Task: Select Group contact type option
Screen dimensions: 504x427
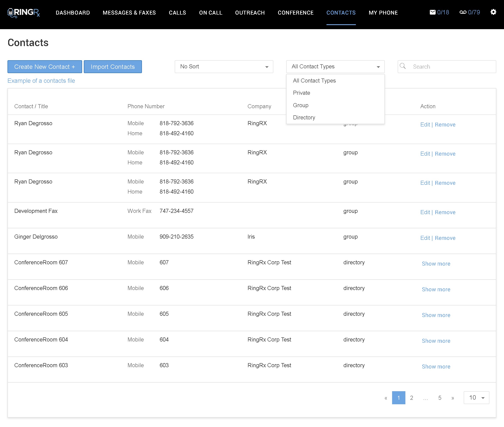Action: coord(300,105)
